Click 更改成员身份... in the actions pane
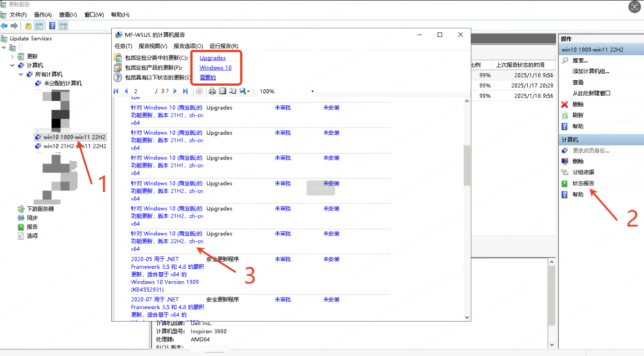 [x=591, y=151]
